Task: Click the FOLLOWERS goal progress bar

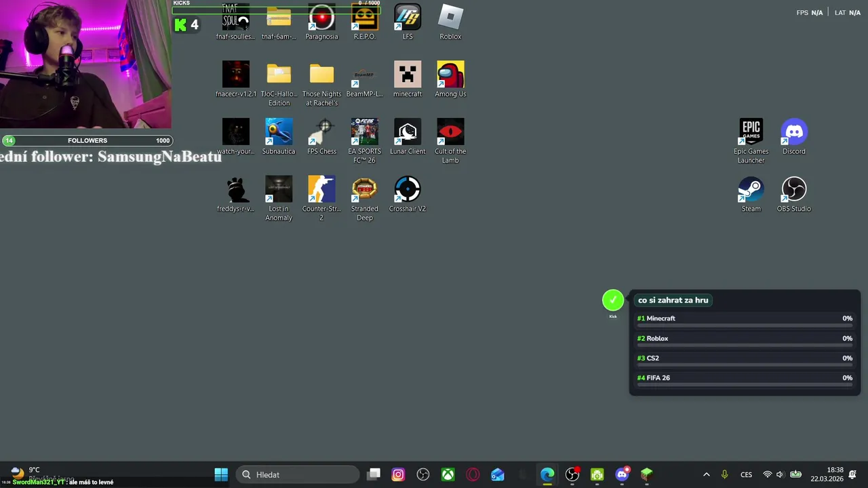Action: (x=86, y=140)
